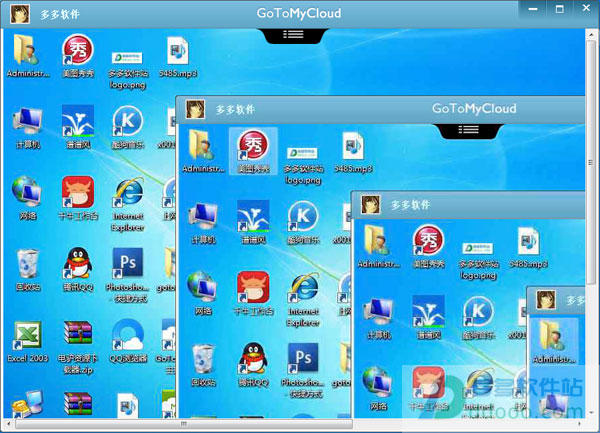The width and height of the screenshot is (600, 433).
Task: Launch 腾讯QQ penguin on the outermost desktop
Action: pyautogui.click(x=78, y=270)
